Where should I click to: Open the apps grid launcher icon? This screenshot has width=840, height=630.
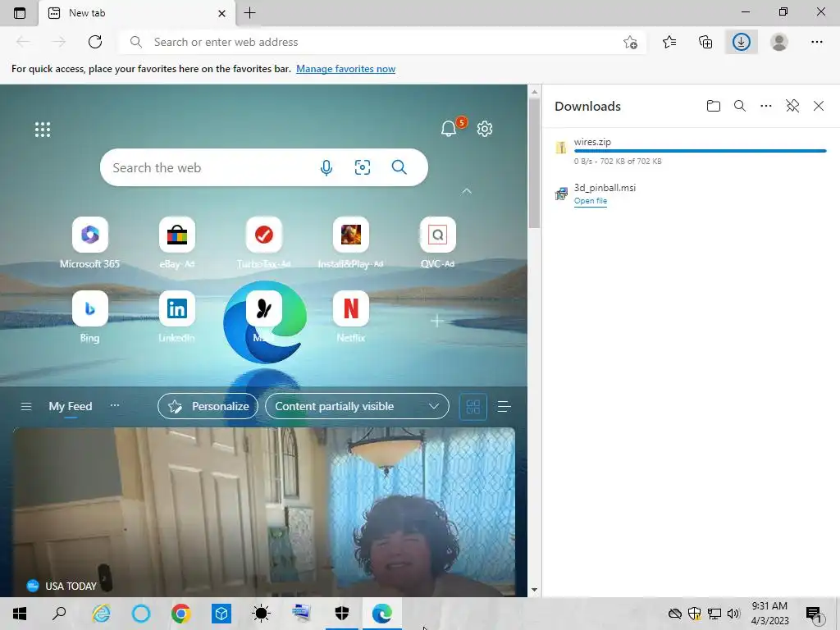43,129
